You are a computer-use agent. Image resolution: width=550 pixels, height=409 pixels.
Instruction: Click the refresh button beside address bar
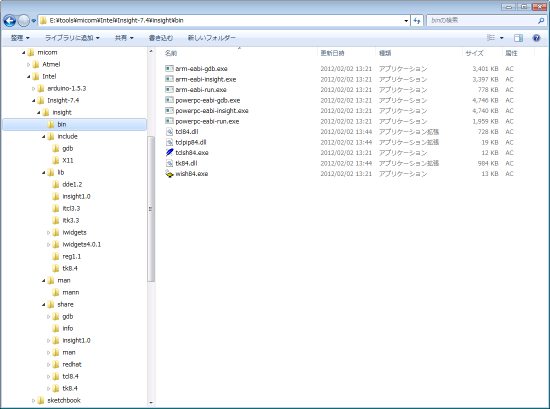[x=417, y=21]
